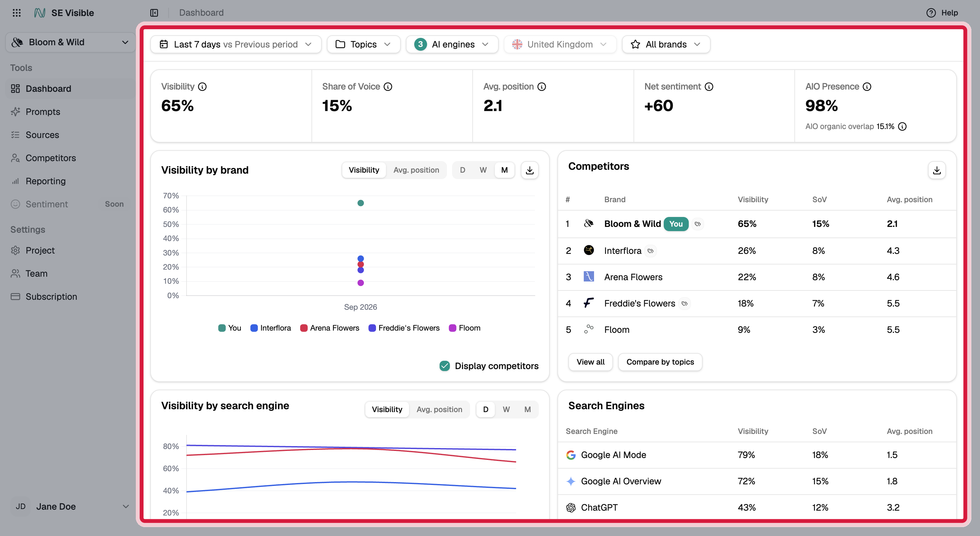Set search engine chart granularity to W
980x536 pixels.
(506, 410)
